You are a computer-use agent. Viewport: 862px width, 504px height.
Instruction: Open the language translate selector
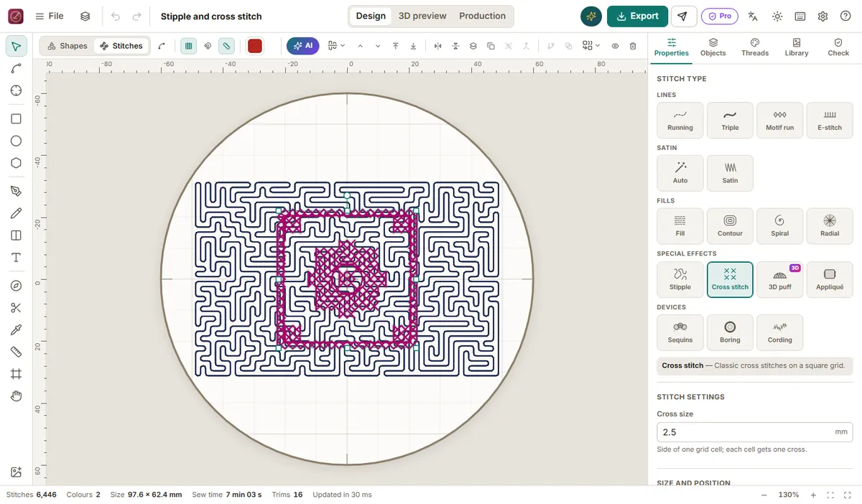click(753, 17)
